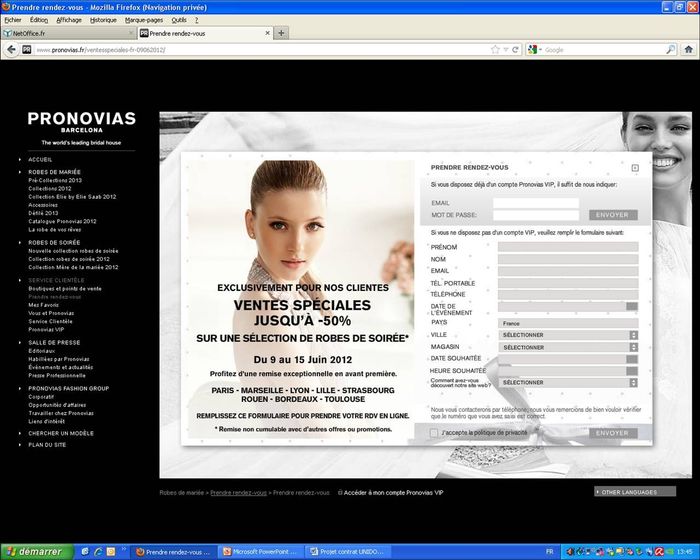Open the Historique menu

click(x=103, y=20)
